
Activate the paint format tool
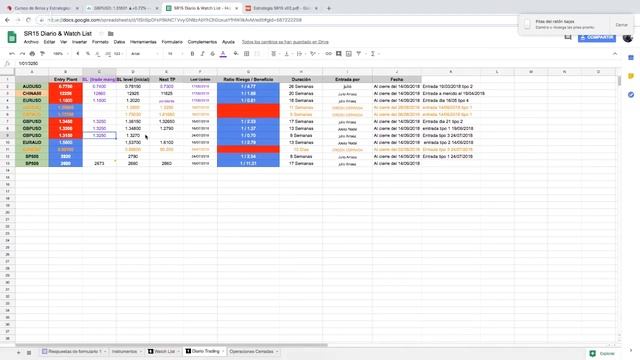(42, 54)
